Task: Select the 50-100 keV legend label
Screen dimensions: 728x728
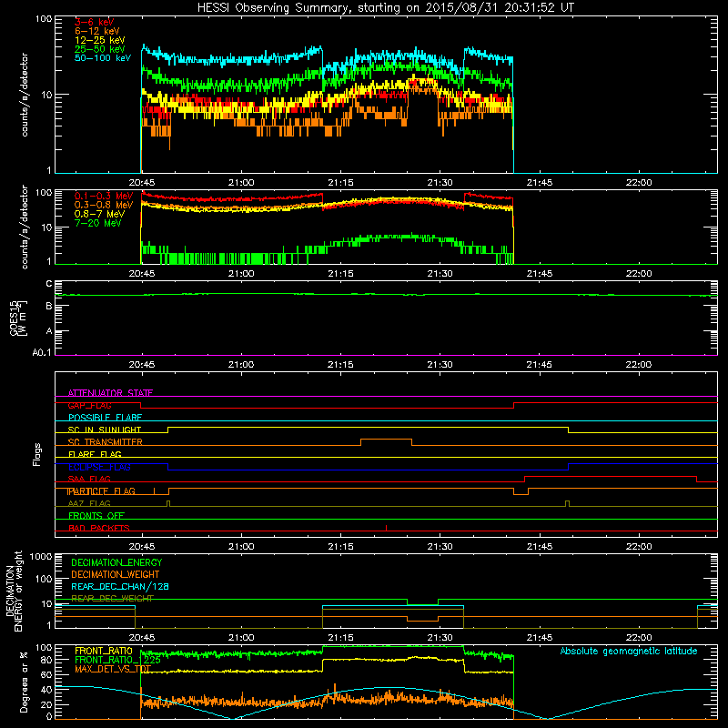Action: (x=103, y=57)
